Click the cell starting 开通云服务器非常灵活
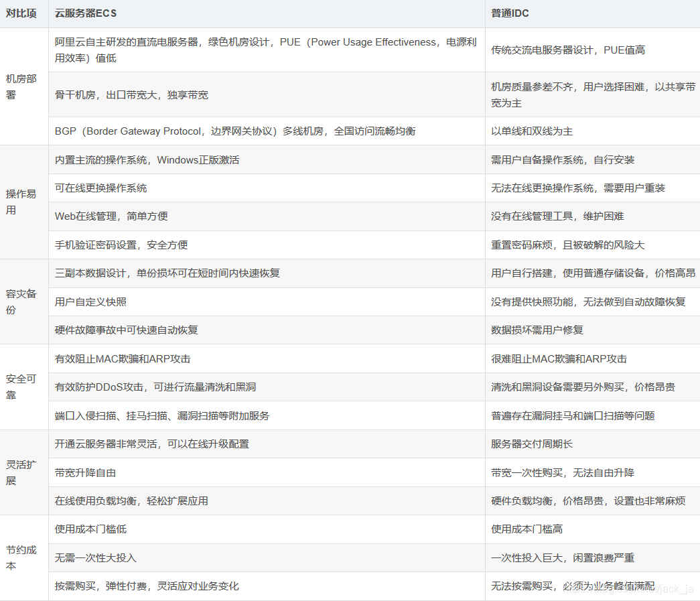 pyautogui.click(x=267, y=444)
